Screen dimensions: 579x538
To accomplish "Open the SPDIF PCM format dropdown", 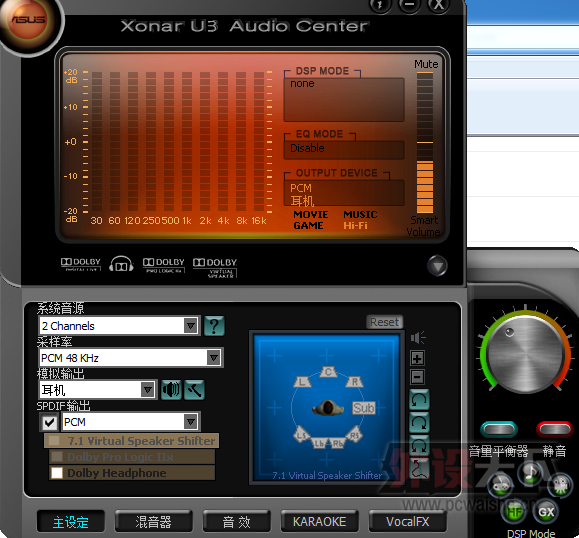I will (x=131, y=422).
